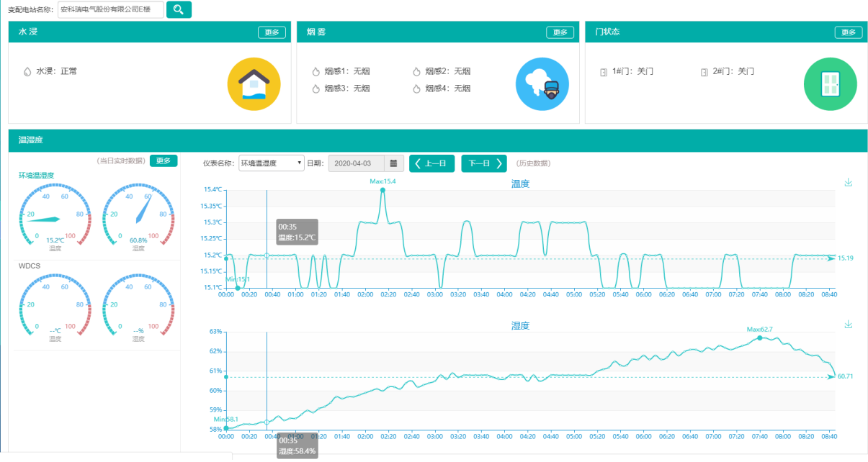The height and width of the screenshot is (462, 868).
Task: Go to previous day data
Action: [432, 163]
